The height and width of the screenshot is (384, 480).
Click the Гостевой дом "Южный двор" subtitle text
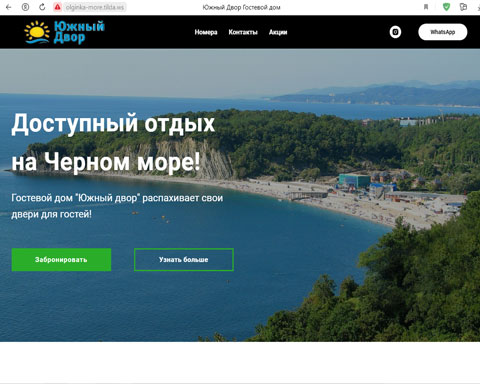click(117, 206)
